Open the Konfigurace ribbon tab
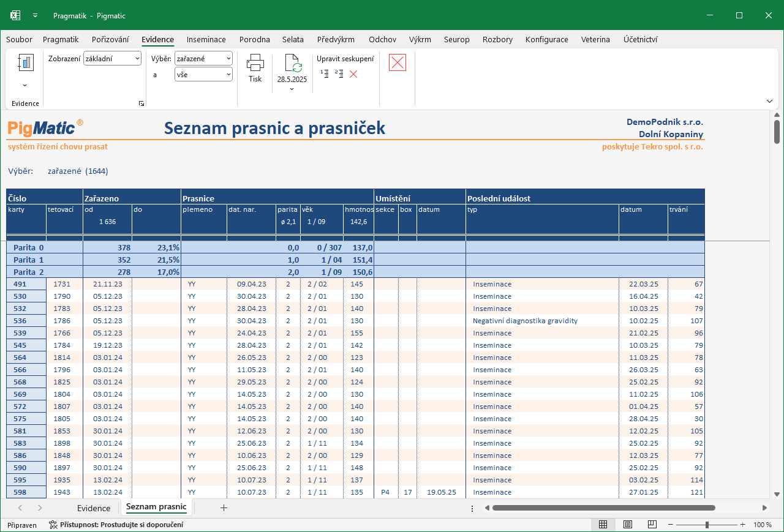Image resolution: width=784 pixels, height=532 pixels. pyautogui.click(x=547, y=39)
